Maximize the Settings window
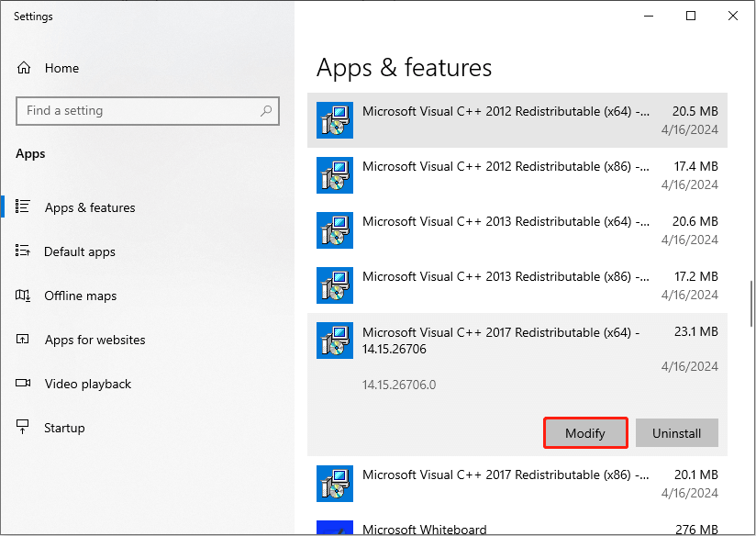Image resolution: width=756 pixels, height=536 pixels. click(691, 16)
